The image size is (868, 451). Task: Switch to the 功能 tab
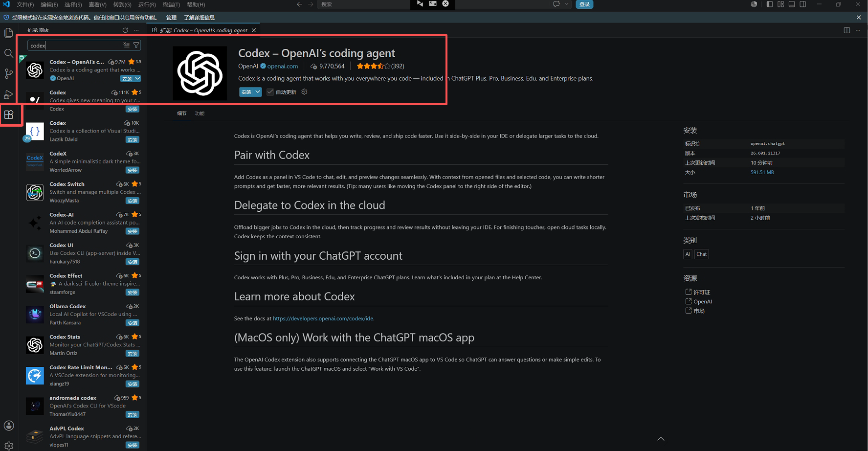click(x=200, y=113)
